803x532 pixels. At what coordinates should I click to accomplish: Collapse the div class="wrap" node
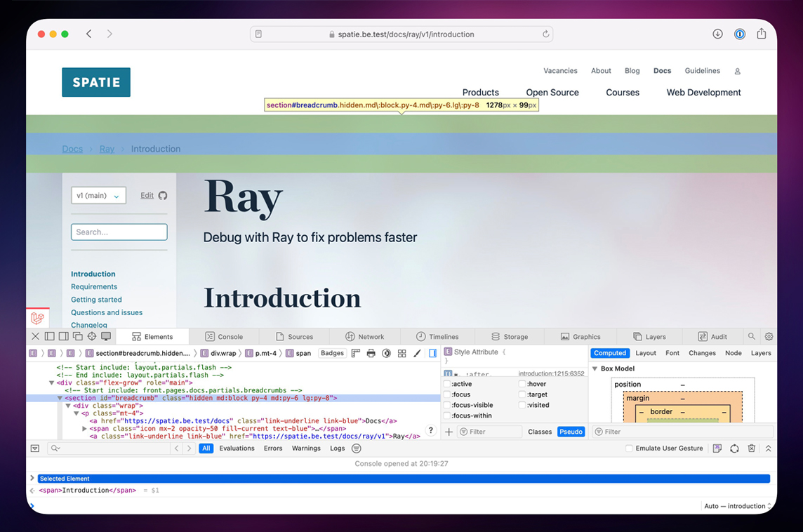pyautogui.click(x=67, y=406)
